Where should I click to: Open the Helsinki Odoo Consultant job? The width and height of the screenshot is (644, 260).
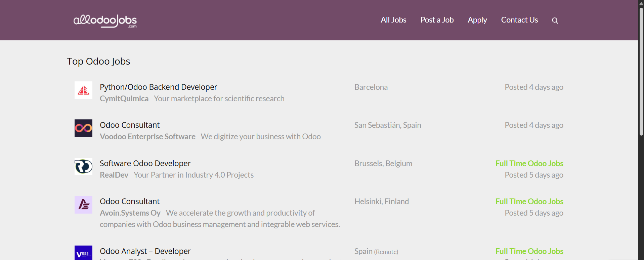point(130,201)
